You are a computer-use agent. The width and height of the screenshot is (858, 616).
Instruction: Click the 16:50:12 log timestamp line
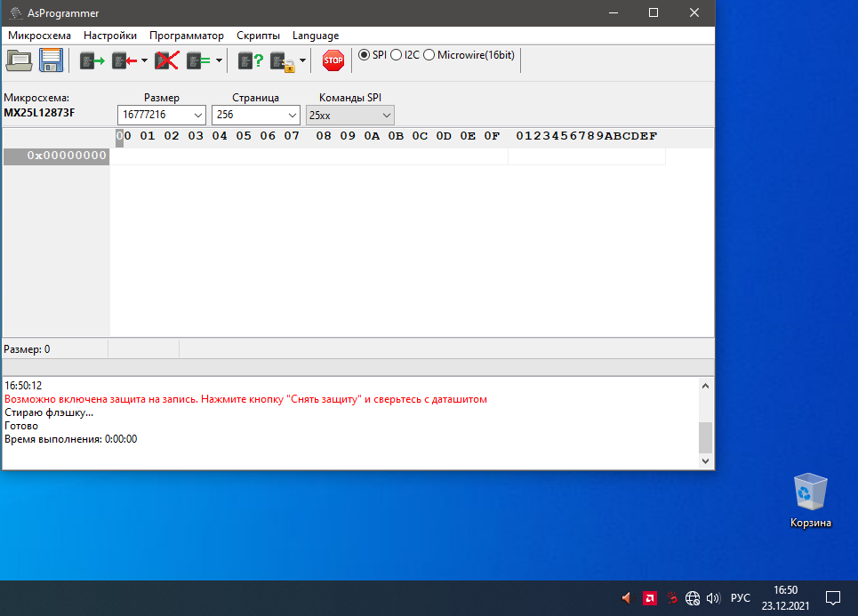(23, 386)
